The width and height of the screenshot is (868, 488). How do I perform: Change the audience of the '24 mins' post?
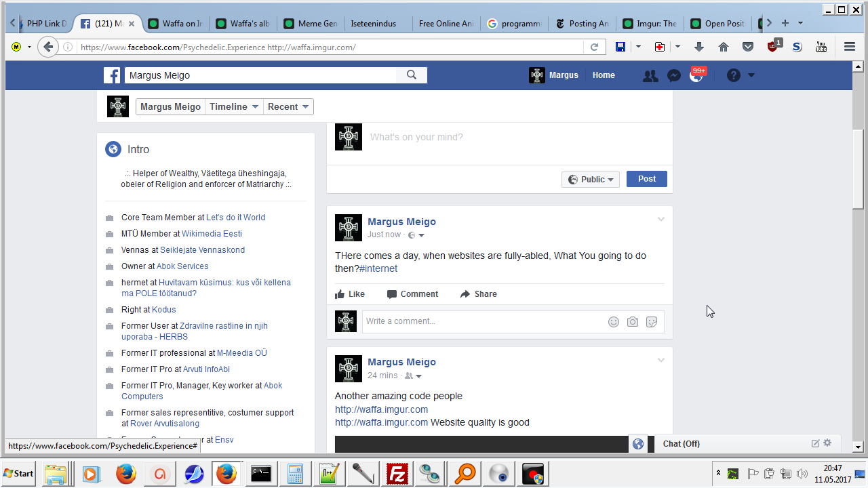pos(414,375)
